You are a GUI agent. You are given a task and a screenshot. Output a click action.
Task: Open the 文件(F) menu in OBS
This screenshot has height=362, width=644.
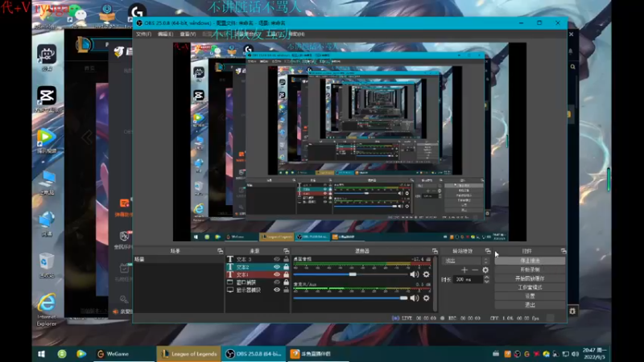click(x=143, y=34)
